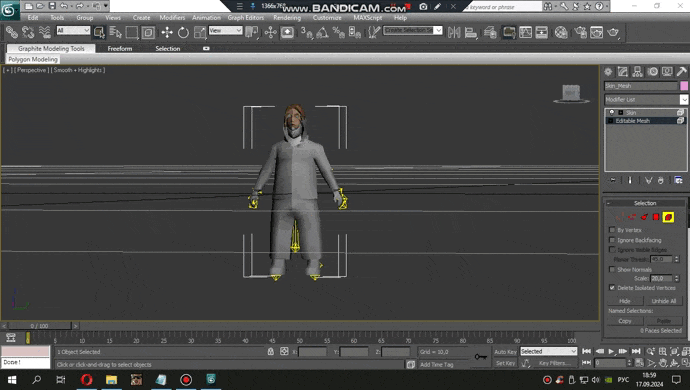The image size is (690, 390).
Task: Click the Align tool icon
Action: tap(470, 32)
